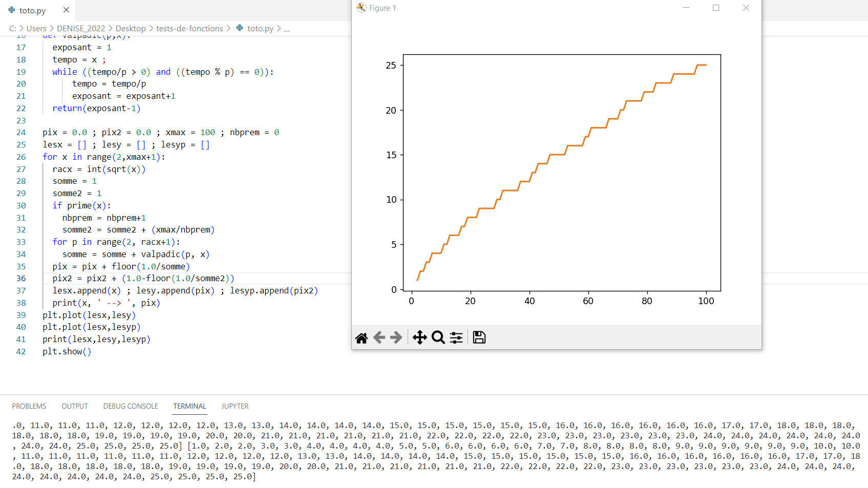Save the figure with the floppy disk icon

[x=479, y=337]
